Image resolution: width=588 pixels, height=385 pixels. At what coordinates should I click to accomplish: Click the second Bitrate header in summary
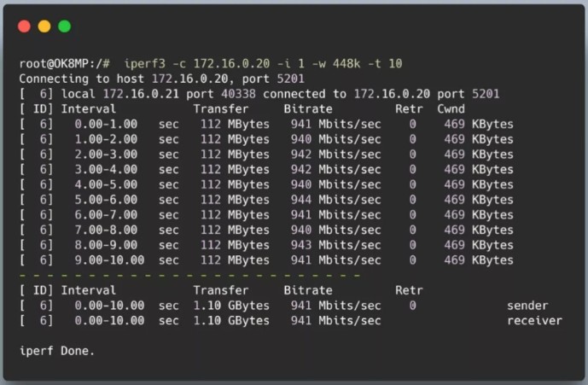point(308,290)
